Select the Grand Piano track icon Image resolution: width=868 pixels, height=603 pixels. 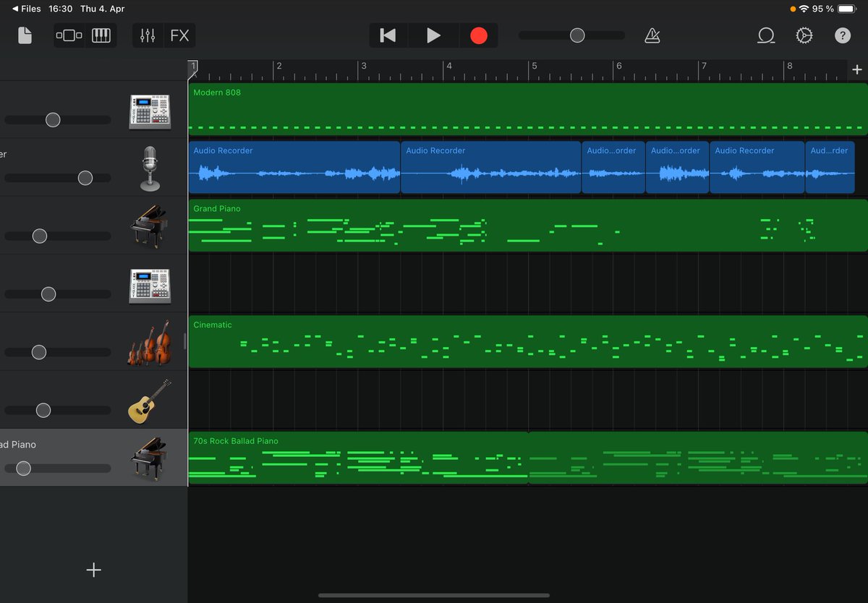[148, 226]
